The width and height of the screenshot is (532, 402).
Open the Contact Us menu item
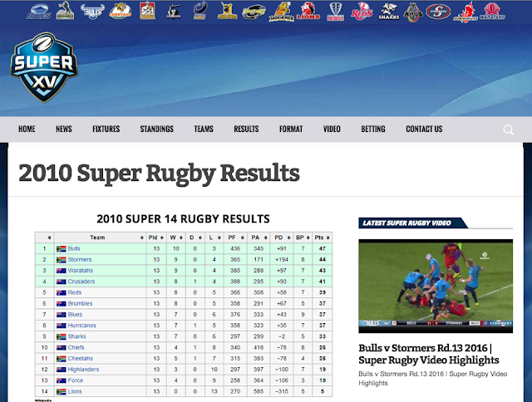(x=424, y=129)
